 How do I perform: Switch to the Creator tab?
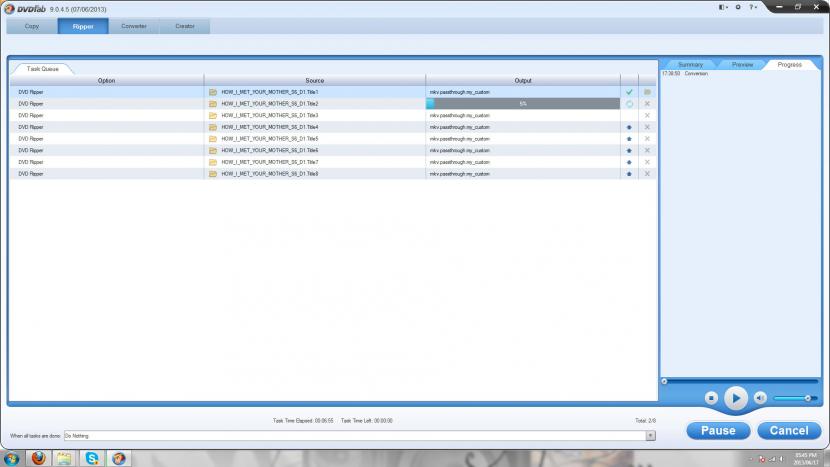[185, 26]
